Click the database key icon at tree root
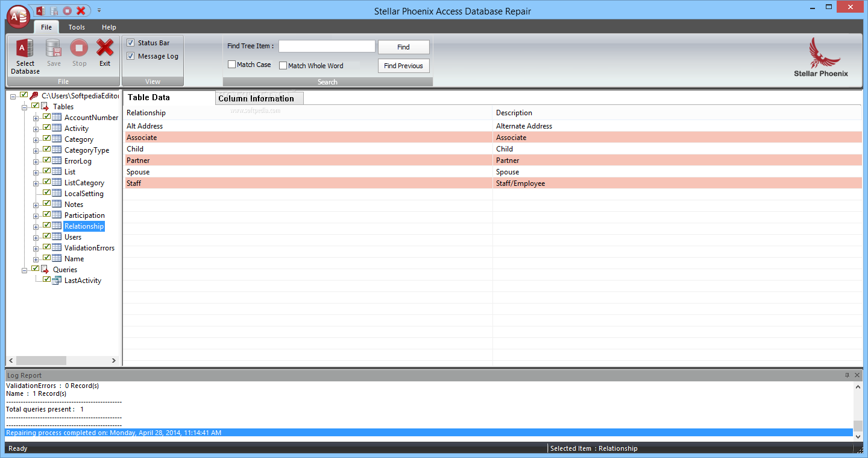Viewport: 868px width, 458px height. point(34,95)
